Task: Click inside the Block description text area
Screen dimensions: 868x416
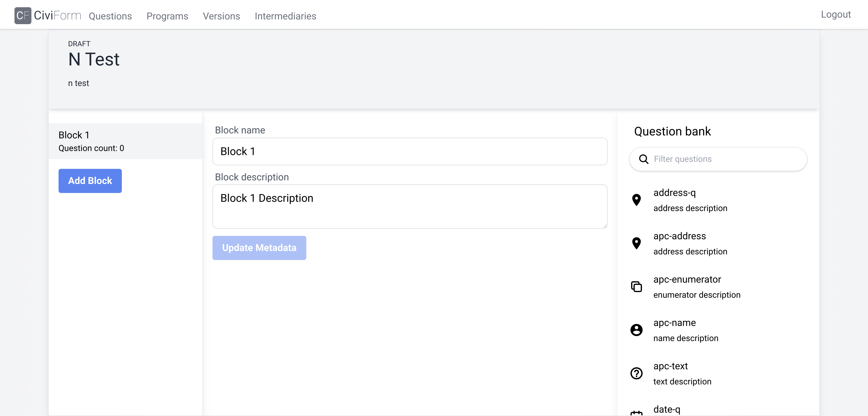Action: tap(409, 206)
